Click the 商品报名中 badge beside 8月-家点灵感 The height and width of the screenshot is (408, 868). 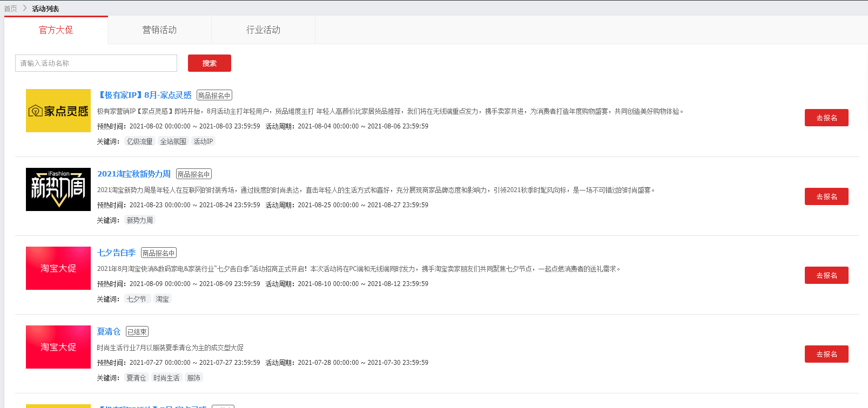pyautogui.click(x=214, y=96)
